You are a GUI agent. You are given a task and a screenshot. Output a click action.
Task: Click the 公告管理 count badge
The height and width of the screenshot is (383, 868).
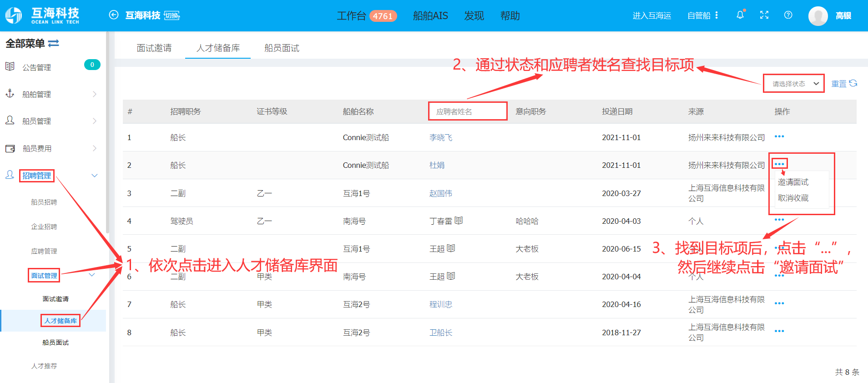[92, 65]
